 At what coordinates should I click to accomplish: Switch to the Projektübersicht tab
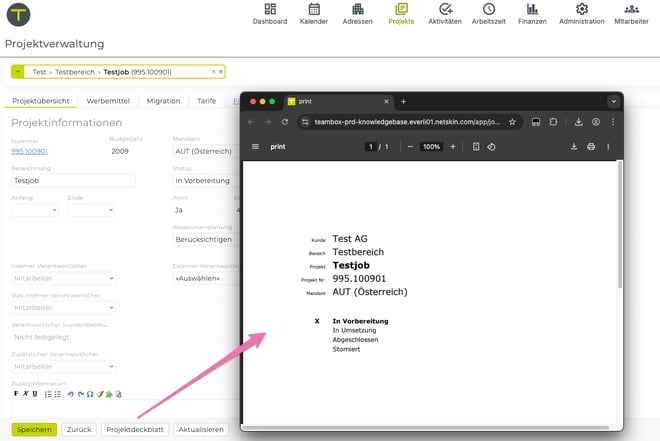tap(41, 101)
